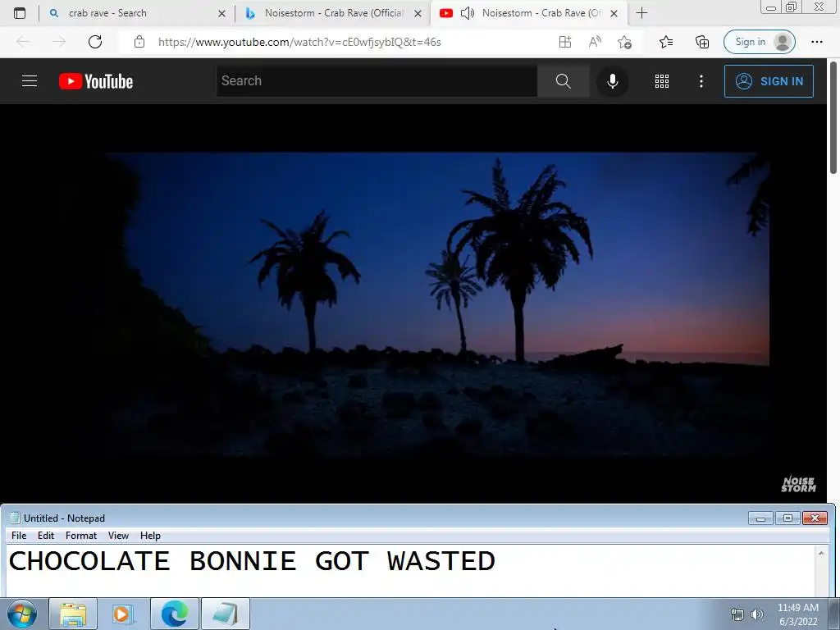Maximize the Notepad window

[x=787, y=518]
